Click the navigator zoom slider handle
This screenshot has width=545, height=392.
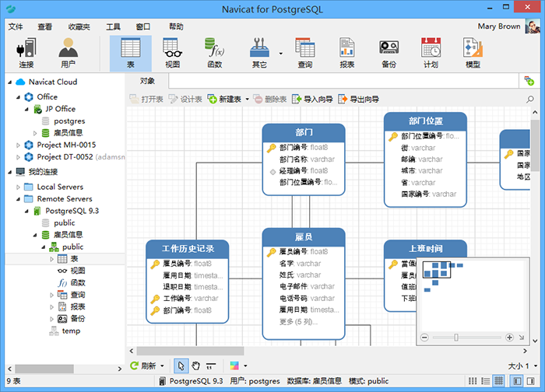point(456,337)
